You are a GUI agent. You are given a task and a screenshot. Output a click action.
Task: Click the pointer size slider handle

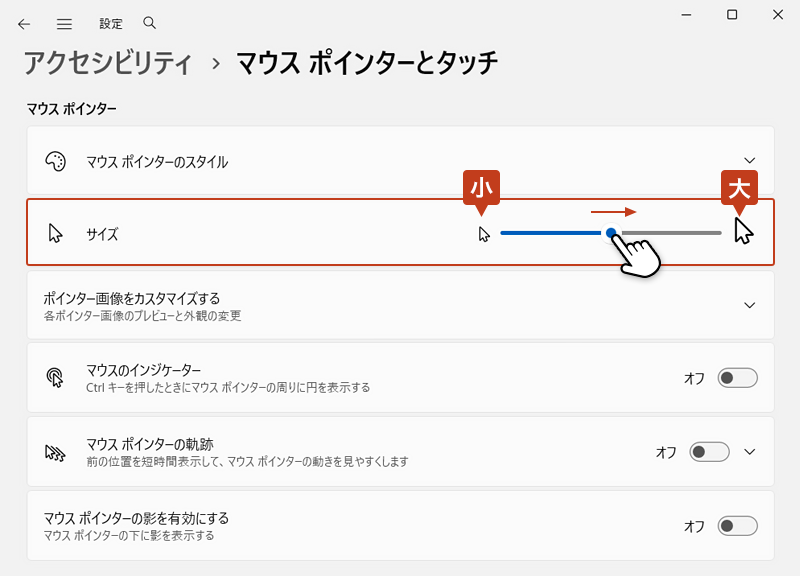(x=610, y=232)
